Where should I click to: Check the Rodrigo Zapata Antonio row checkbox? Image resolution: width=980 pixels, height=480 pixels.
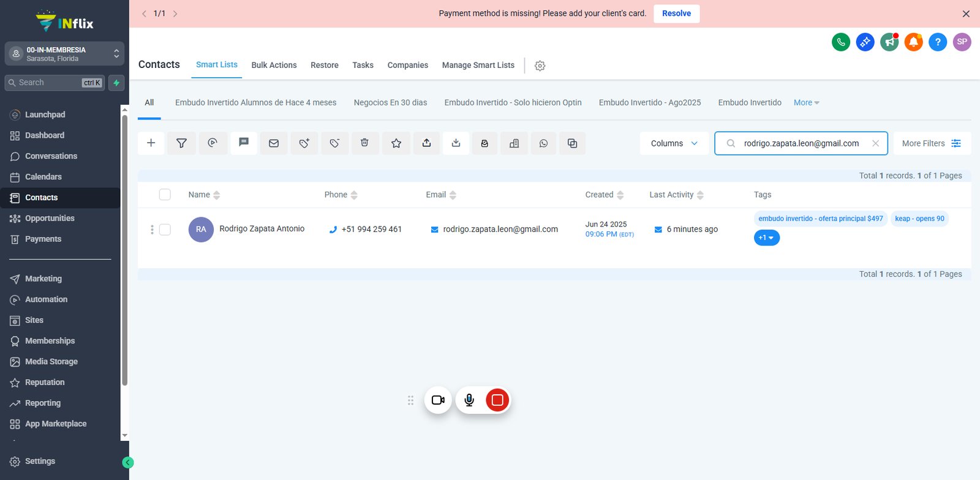coord(165,230)
